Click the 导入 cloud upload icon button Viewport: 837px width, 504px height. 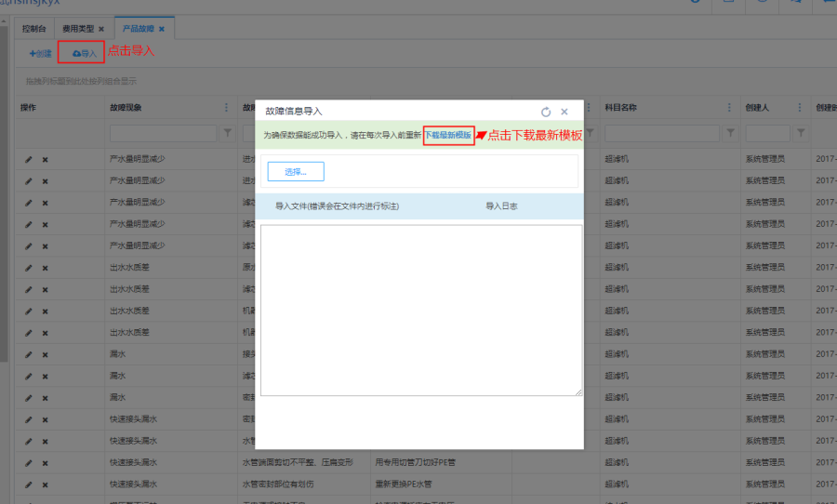[x=85, y=54]
